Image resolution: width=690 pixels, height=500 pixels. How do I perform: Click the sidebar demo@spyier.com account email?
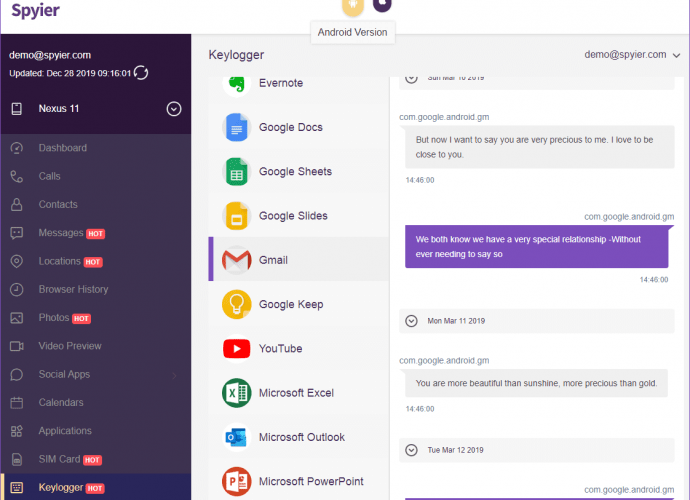[50, 55]
